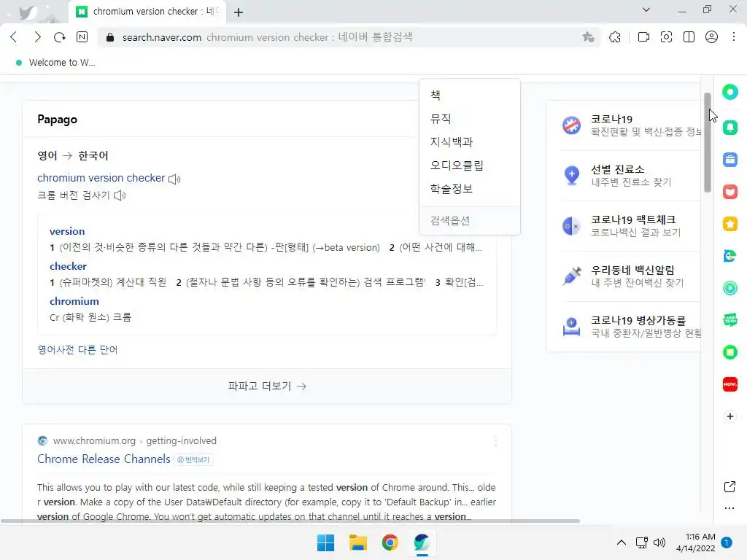Bookmark this page with star icon
The height and width of the screenshot is (560, 747).
[x=589, y=37]
